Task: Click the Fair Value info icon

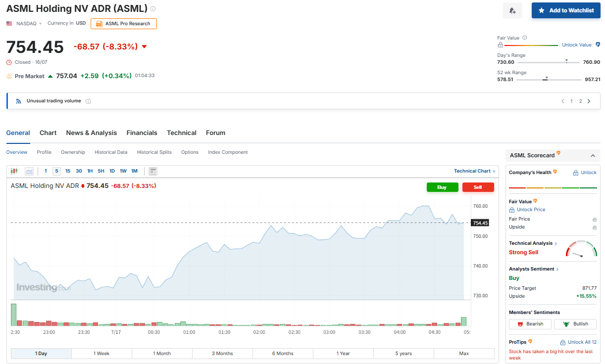Action: point(525,38)
